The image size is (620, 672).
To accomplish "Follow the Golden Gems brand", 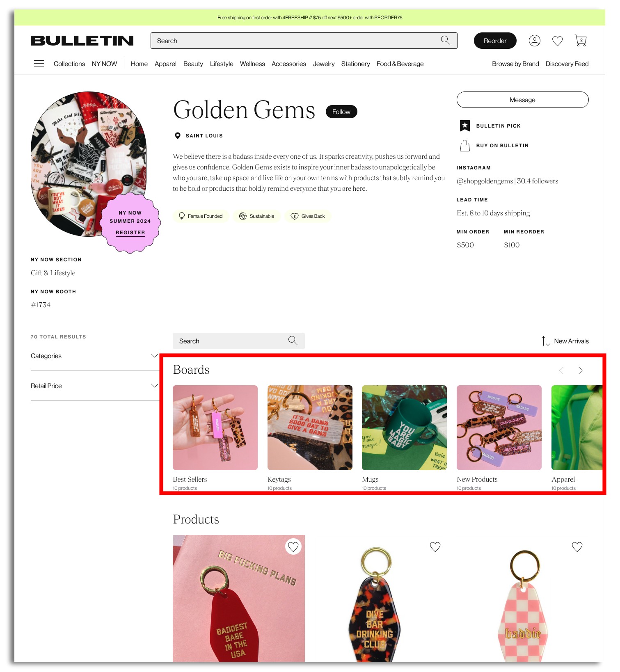I will tap(341, 112).
